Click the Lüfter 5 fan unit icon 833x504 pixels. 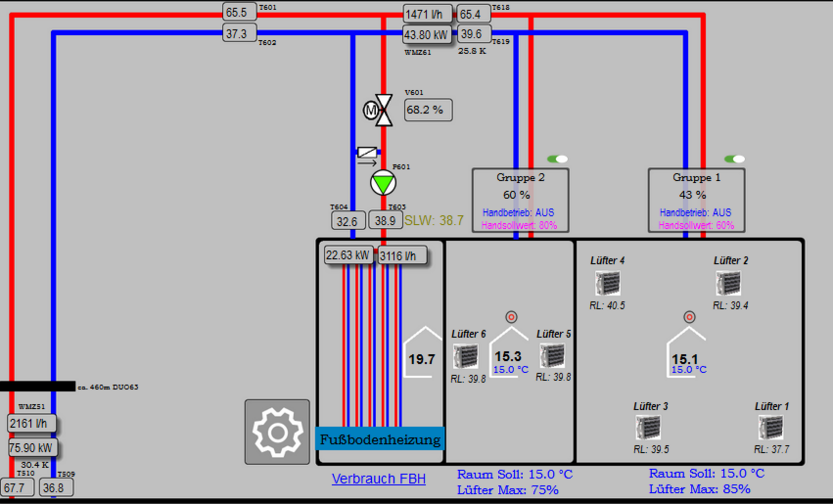click(x=552, y=355)
